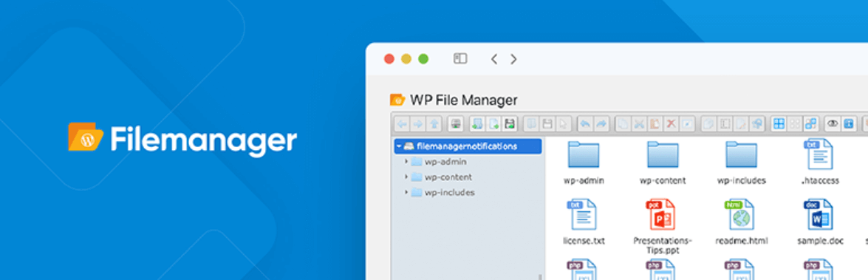The image size is (868, 280).
Task: Click the Paste clipboard icon
Action: pyautogui.click(x=655, y=124)
